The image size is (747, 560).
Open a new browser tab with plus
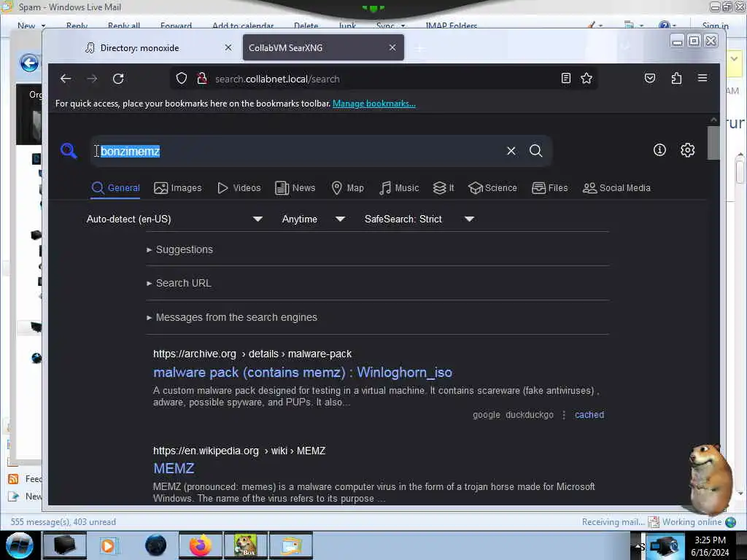pyautogui.click(x=419, y=48)
